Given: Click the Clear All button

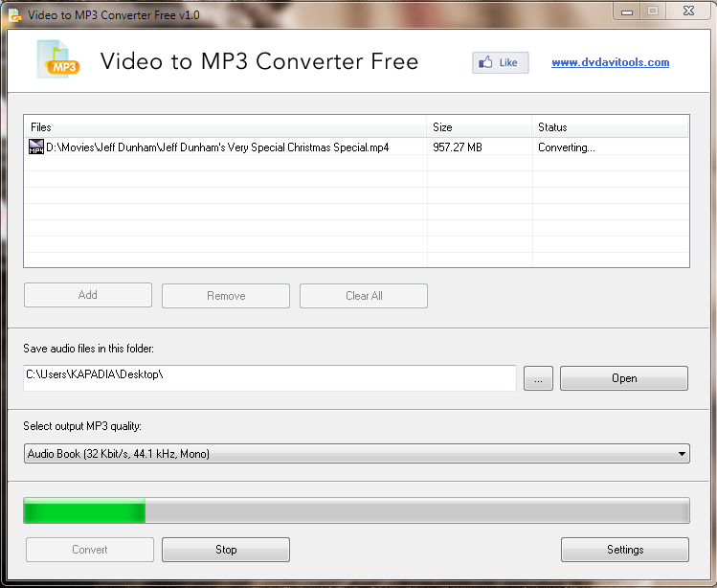Looking at the screenshot, I should click(x=364, y=296).
